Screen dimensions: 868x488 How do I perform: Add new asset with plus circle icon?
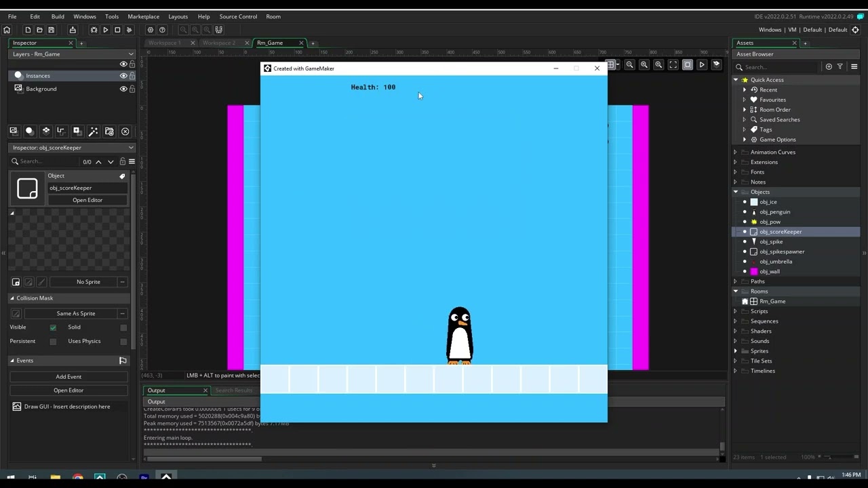pyautogui.click(x=829, y=66)
